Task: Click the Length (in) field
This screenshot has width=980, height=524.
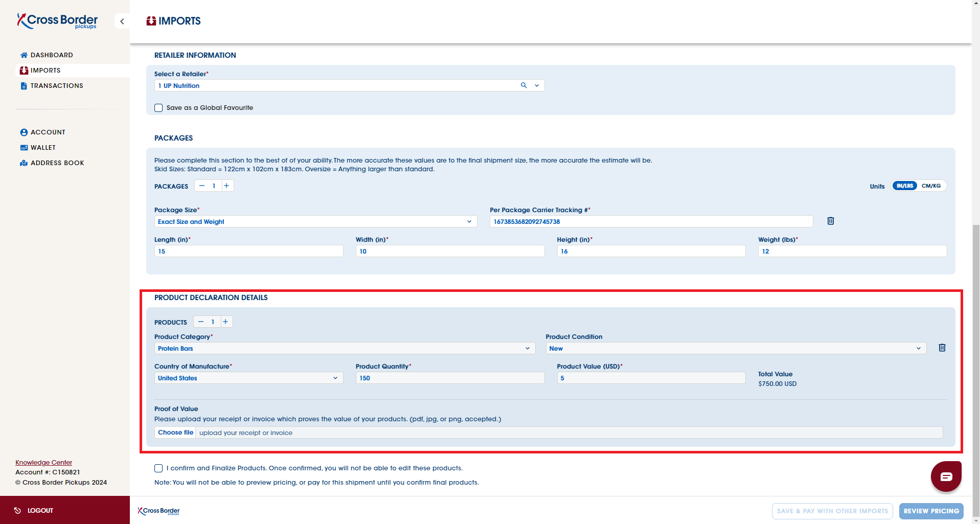Action: [x=248, y=251]
